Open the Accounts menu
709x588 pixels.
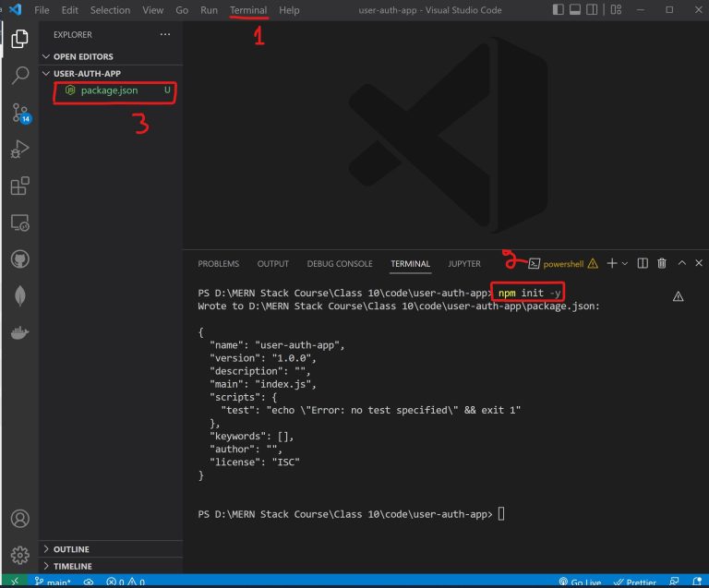20,519
